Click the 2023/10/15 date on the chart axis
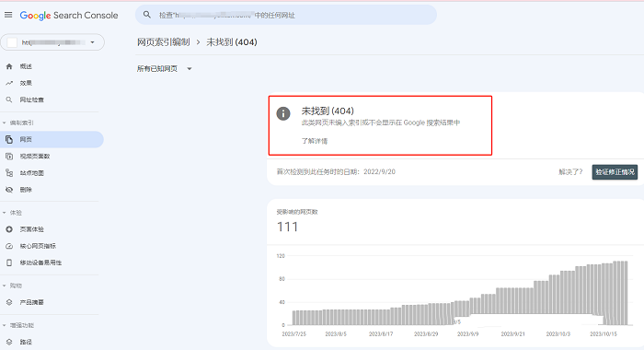Image resolution: width=644 pixels, height=350 pixels. tap(604, 334)
